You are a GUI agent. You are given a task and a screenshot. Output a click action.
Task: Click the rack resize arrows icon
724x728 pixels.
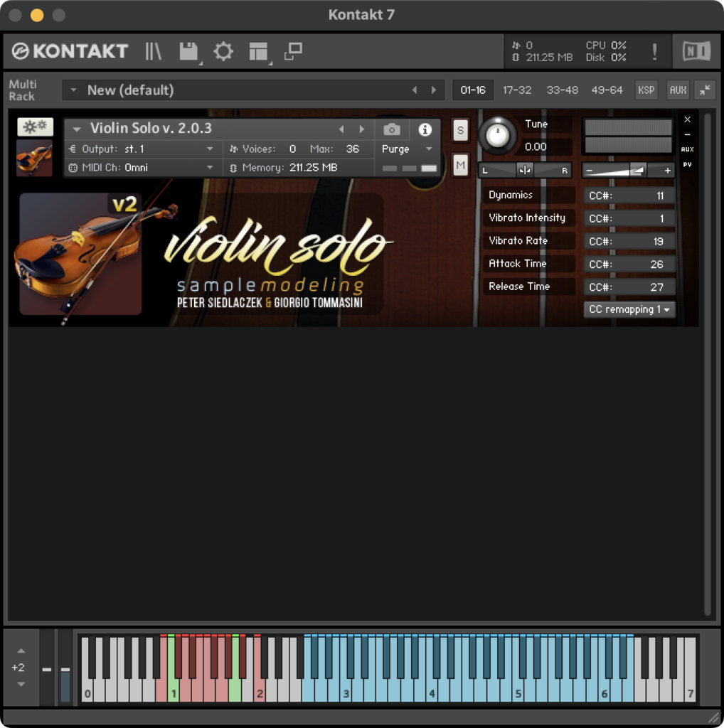(x=705, y=90)
